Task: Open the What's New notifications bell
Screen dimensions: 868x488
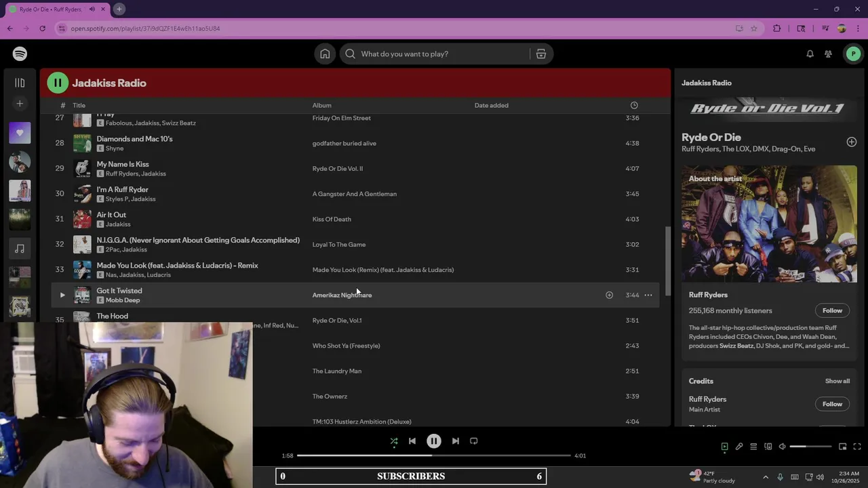Action: coord(810,54)
